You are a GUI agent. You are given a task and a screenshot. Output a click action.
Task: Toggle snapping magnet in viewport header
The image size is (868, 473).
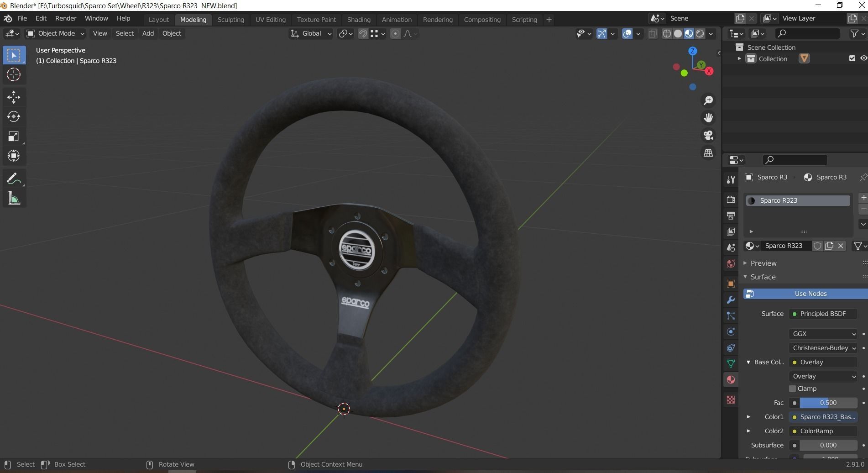click(363, 33)
